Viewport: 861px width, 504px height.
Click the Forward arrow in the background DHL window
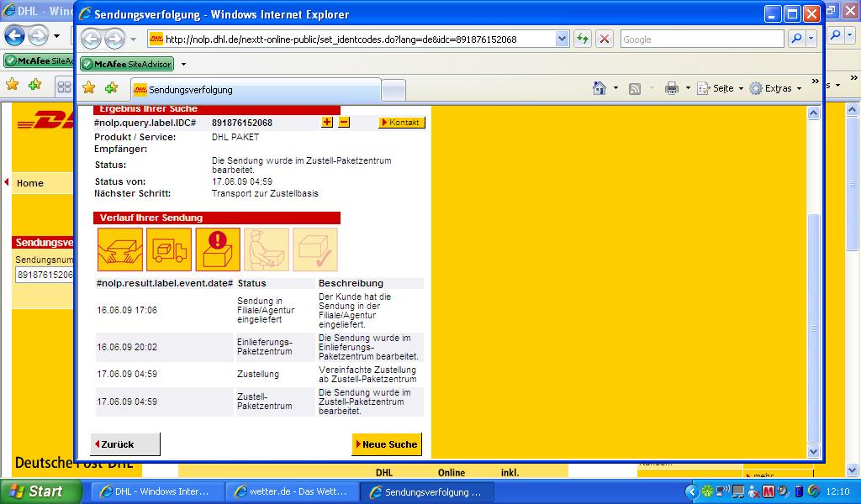coord(37,36)
